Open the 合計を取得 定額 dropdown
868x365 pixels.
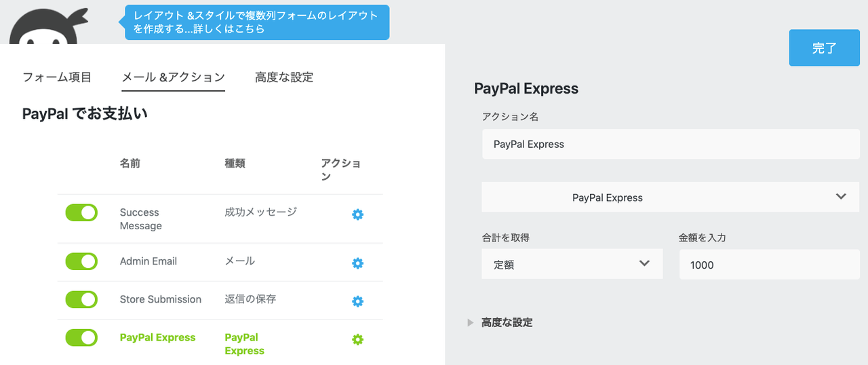(x=572, y=264)
